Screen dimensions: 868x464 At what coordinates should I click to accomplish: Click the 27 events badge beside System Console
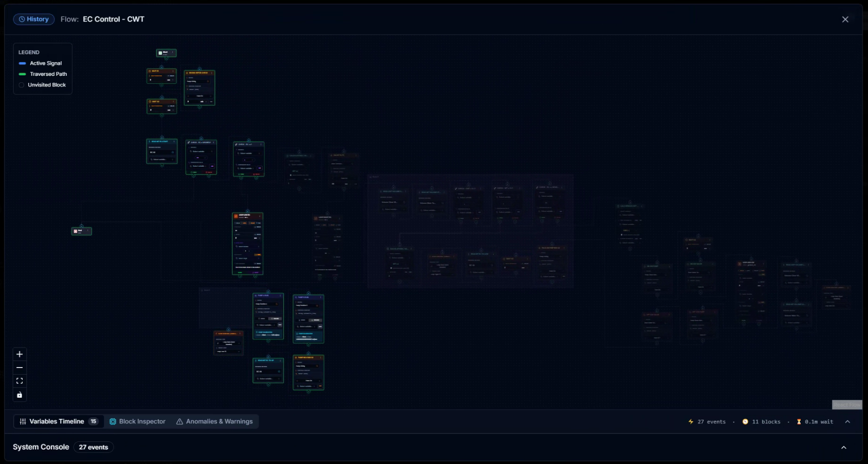(93, 447)
